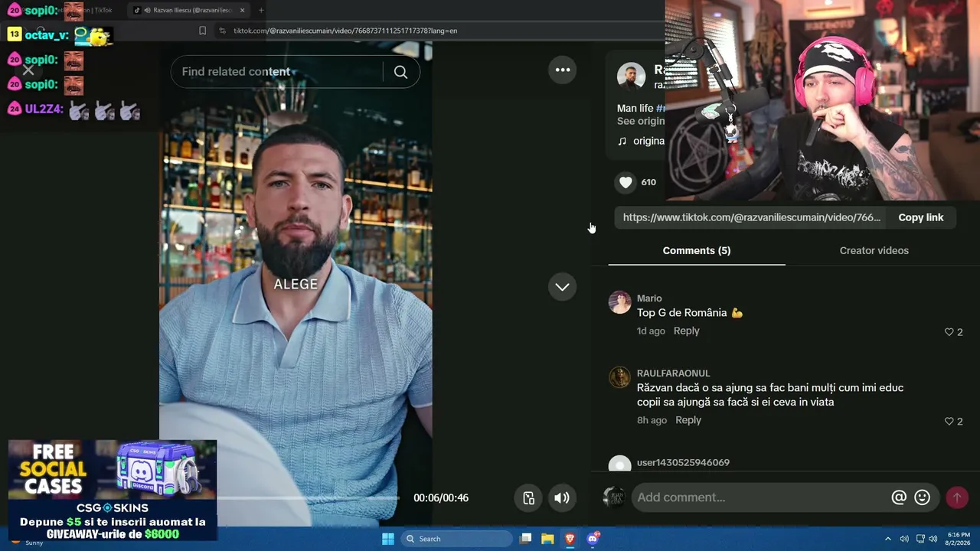Open the emoji picker in comment box
Viewport: 980px width, 551px height.
point(923,497)
